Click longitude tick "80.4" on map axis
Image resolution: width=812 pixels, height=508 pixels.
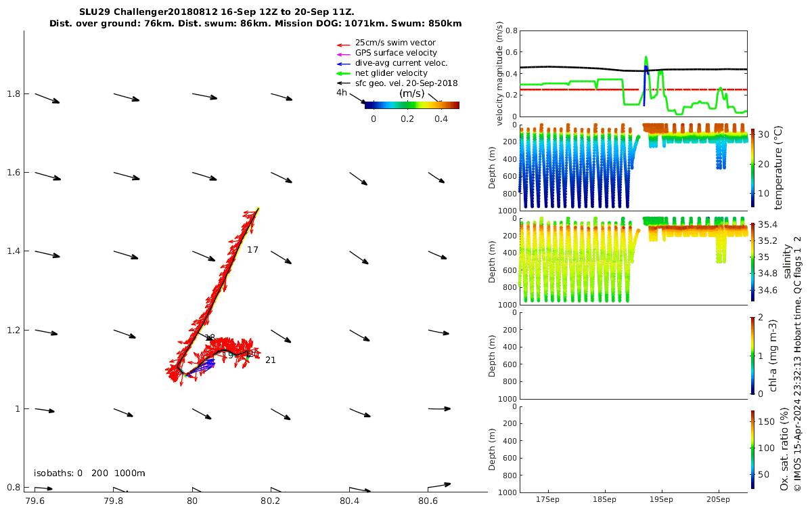pyautogui.click(x=349, y=501)
